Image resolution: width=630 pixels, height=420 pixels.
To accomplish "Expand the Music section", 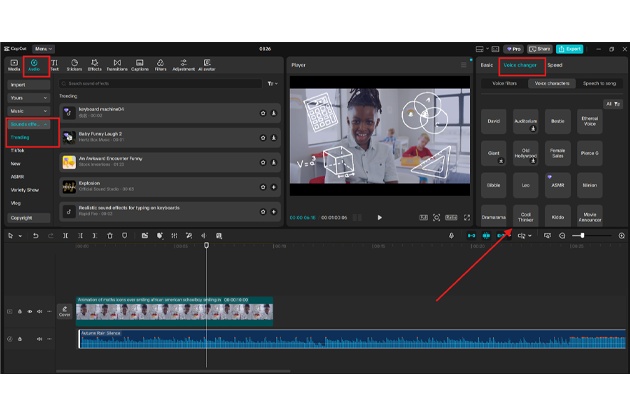I will point(29,111).
